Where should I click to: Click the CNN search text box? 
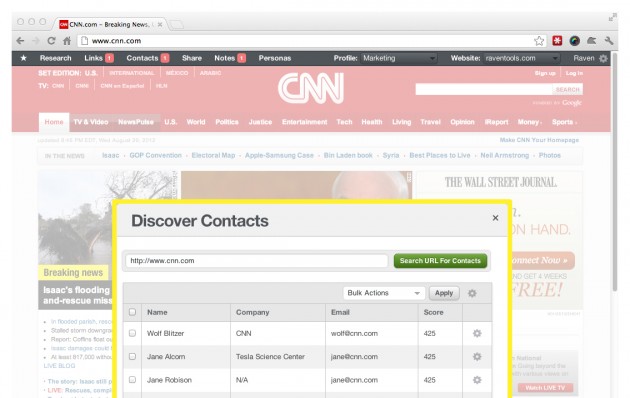pyautogui.click(x=484, y=90)
